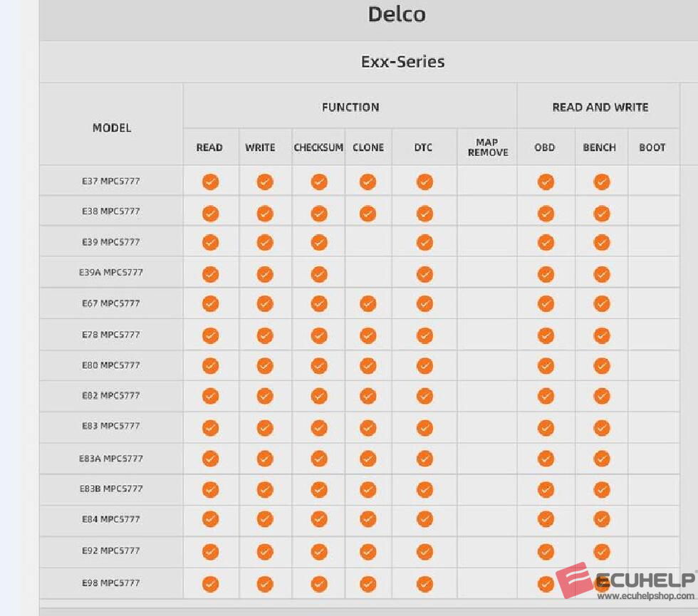Click the CLONE checkmark for E92 MPC5777
The image size is (698, 616).
(x=368, y=552)
